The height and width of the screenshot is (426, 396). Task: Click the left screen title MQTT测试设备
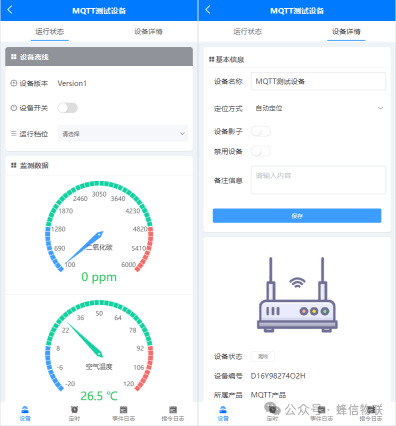point(99,11)
